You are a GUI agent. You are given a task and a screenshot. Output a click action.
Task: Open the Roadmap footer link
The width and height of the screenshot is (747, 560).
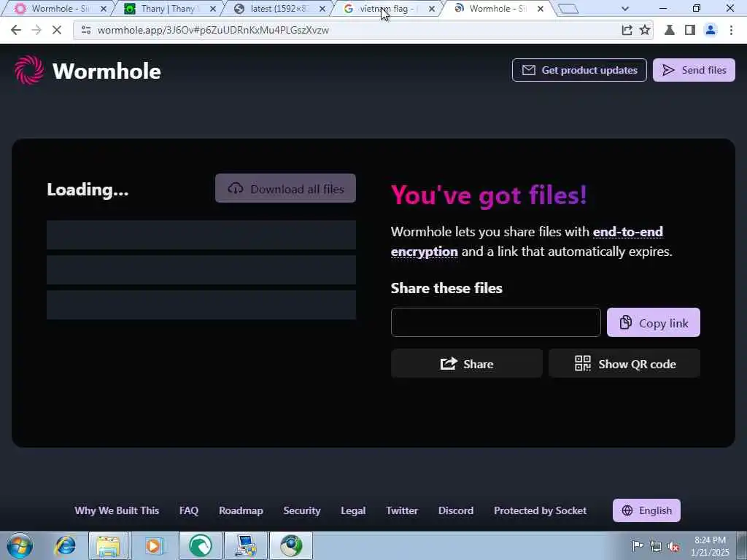(x=241, y=510)
